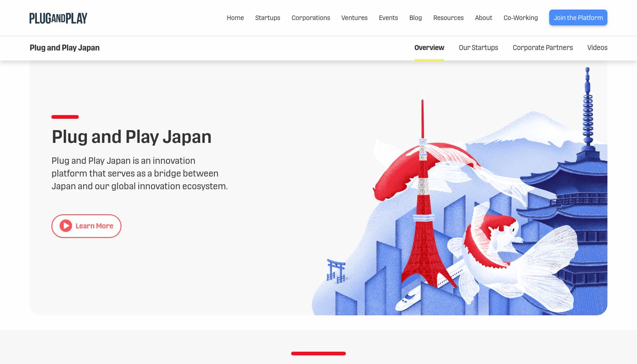This screenshot has height=364, width=637.
Task: Click the Join the Platform button
Action: 578,17
